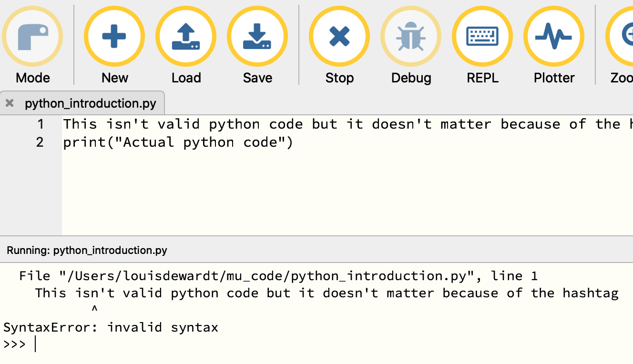Click the 'SyntaxError: invalid syntax' message

coord(111,327)
